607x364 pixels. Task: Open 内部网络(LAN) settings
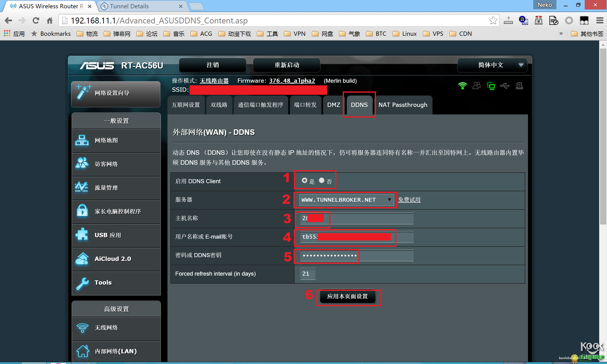coord(116,351)
